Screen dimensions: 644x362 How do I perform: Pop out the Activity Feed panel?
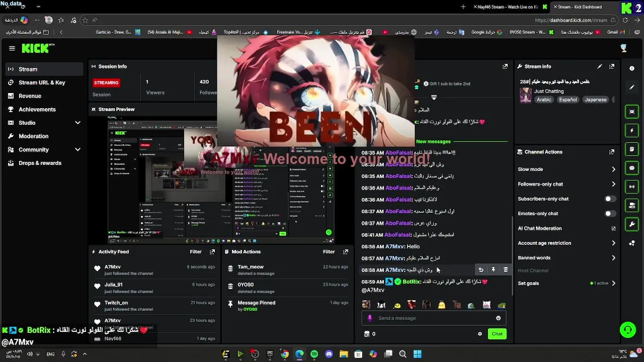click(x=212, y=252)
